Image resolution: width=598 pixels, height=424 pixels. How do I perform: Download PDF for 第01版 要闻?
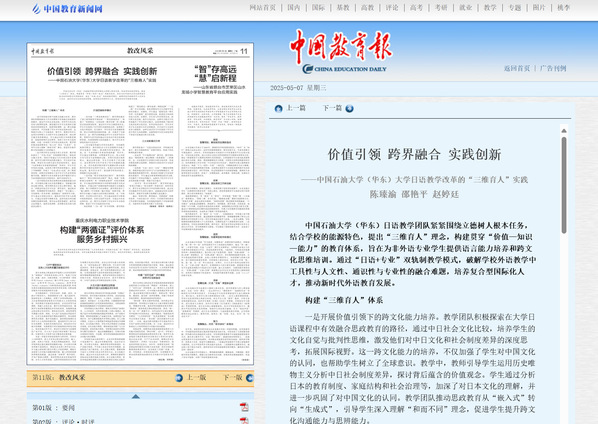pyautogui.click(x=244, y=407)
